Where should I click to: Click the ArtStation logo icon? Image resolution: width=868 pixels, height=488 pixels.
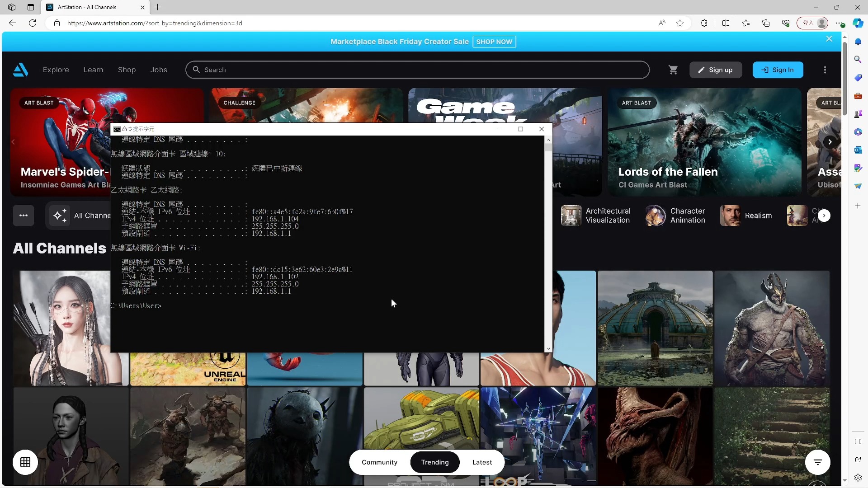(x=20, y=70)
